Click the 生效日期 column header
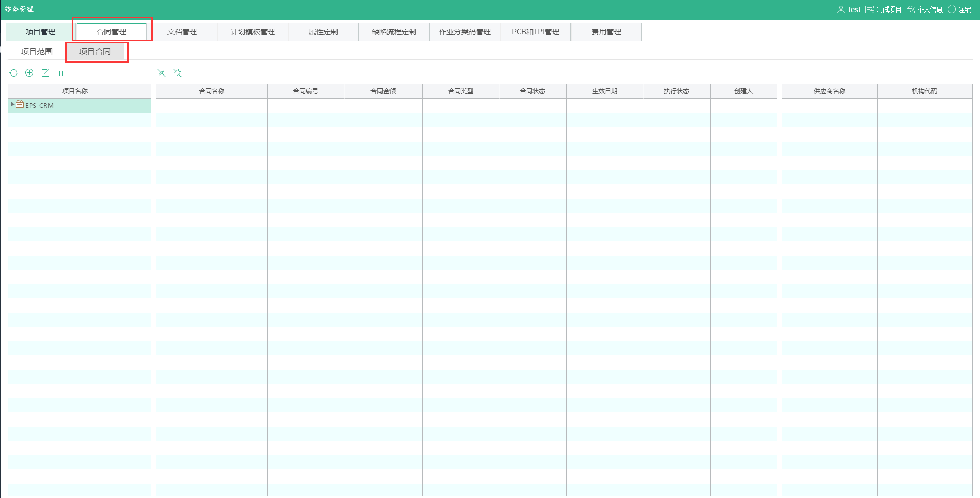 pyautogui.click(x=605, y=91)
